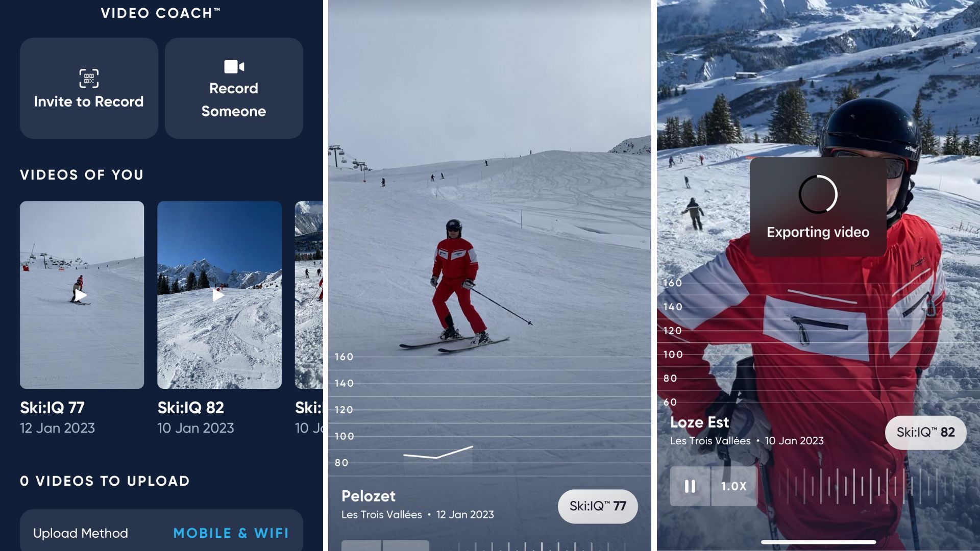This screenshot has width=980, height=551.
Task: Select the Record Someone camera icon
Action: click(x=234, y=65)
